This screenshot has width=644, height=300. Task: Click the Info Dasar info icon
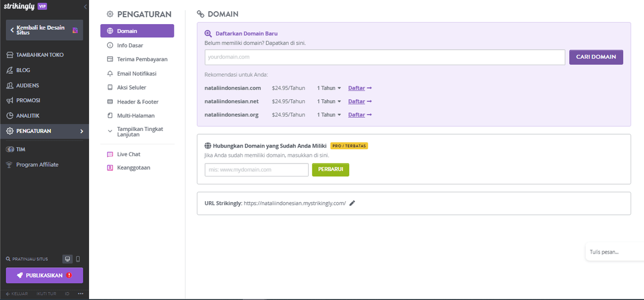(x=110, y=46)
